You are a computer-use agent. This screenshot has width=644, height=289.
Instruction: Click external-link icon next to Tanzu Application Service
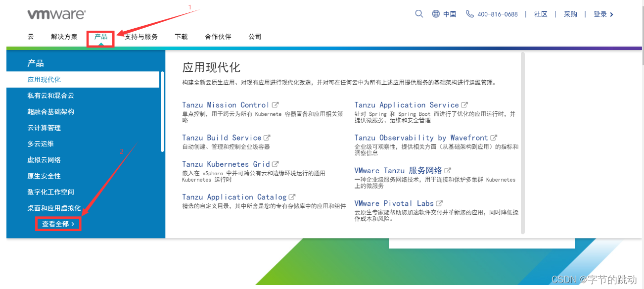point(464,105)
